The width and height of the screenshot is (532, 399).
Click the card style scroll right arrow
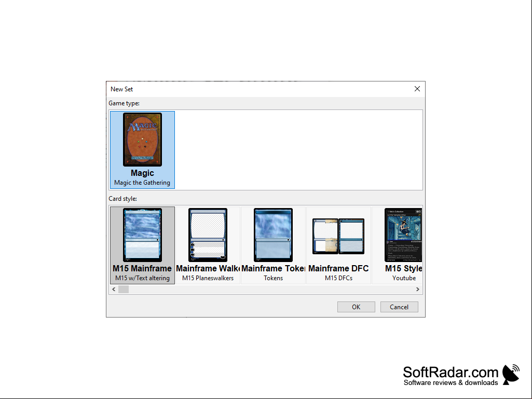coord(418,290)
